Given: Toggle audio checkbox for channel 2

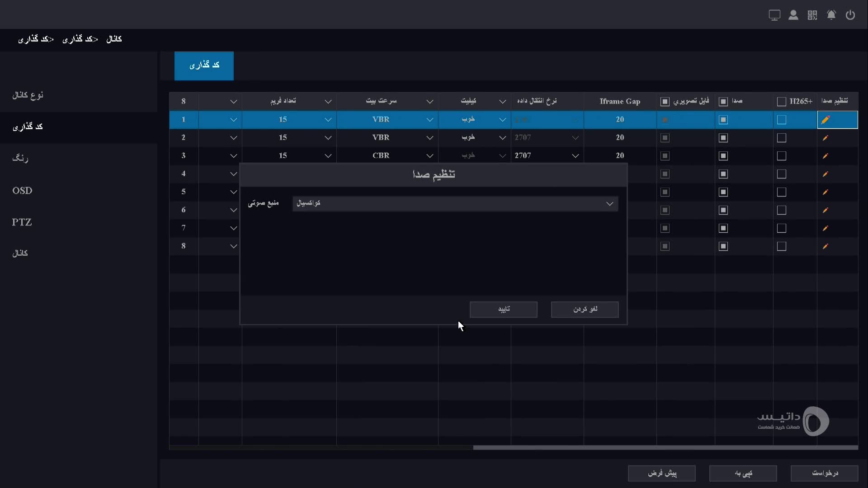Looking at the screenshot, I should pyautogui.click(x=723, y=138).
